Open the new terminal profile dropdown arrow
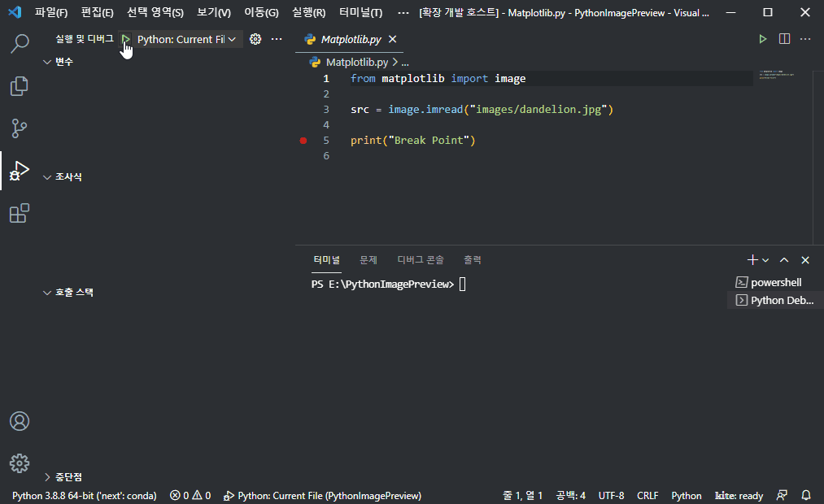 click(x=765, y=260)
